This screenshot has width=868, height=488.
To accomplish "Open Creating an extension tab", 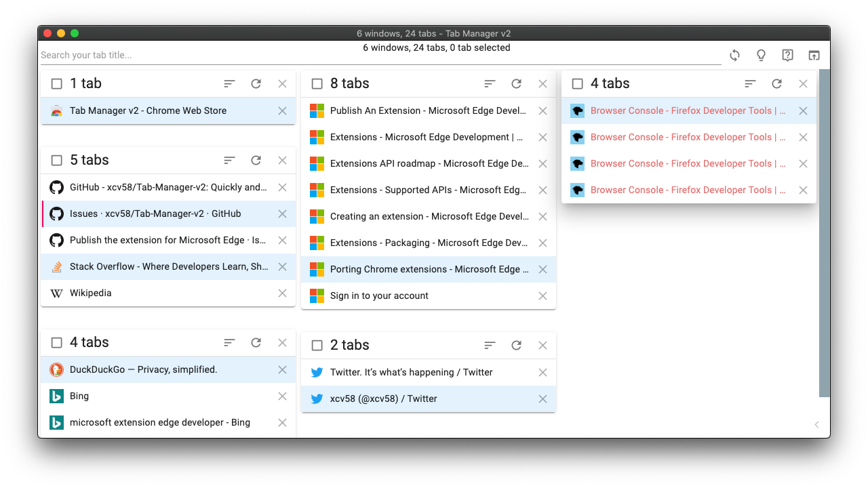I will [429, 217].
